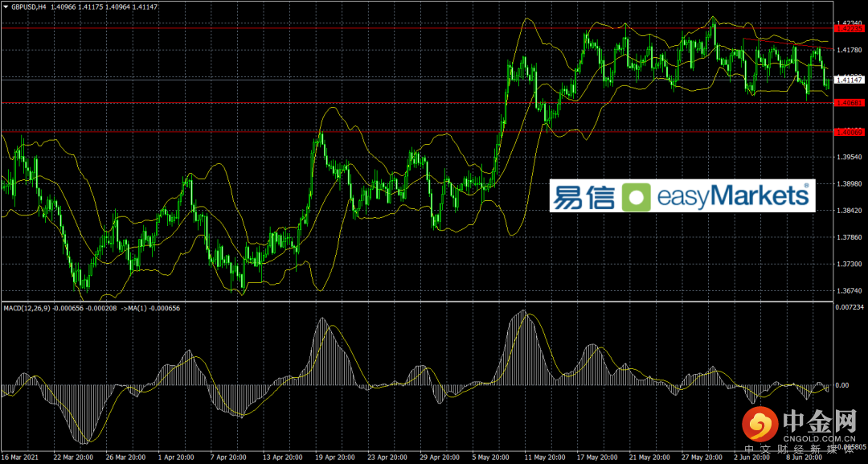Click the 26 Mar 20:00 time label

[x=127, y=458]
